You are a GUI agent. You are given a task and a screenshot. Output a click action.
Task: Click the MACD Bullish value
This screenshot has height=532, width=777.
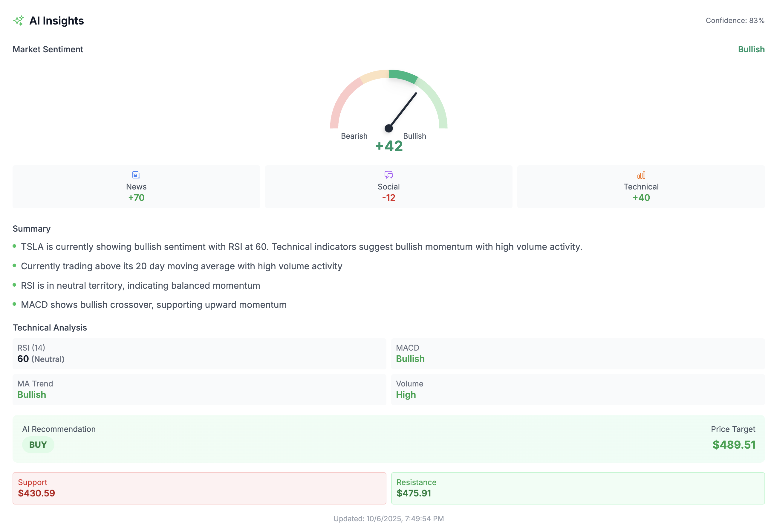(x=410, y=359)
